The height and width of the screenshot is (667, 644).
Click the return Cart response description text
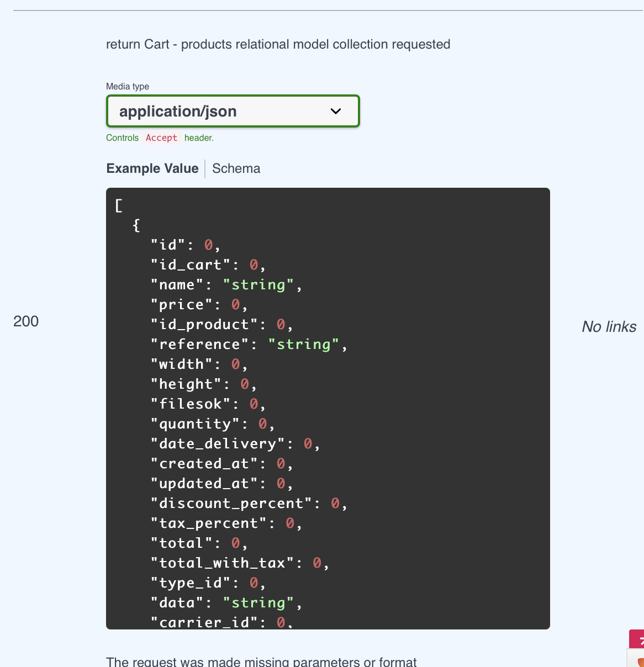coord(278,44)
